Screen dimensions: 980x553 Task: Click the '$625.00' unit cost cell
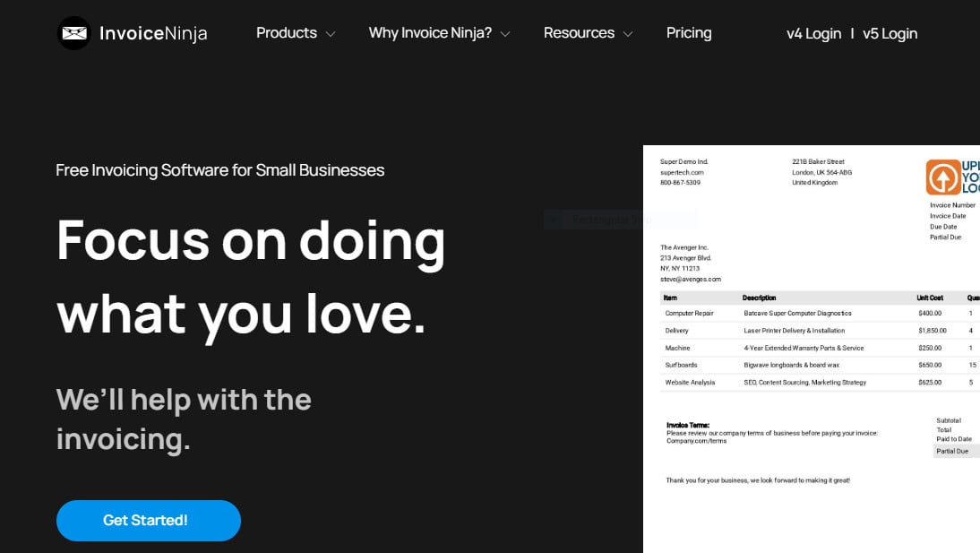[x=930, y=382]
